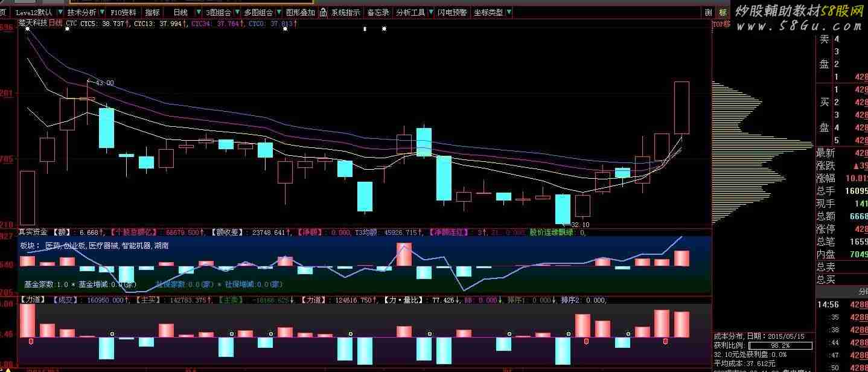The image size is (868, 372).
Task: Click the 总额 total amount row
Action: [x=842, y=216]
